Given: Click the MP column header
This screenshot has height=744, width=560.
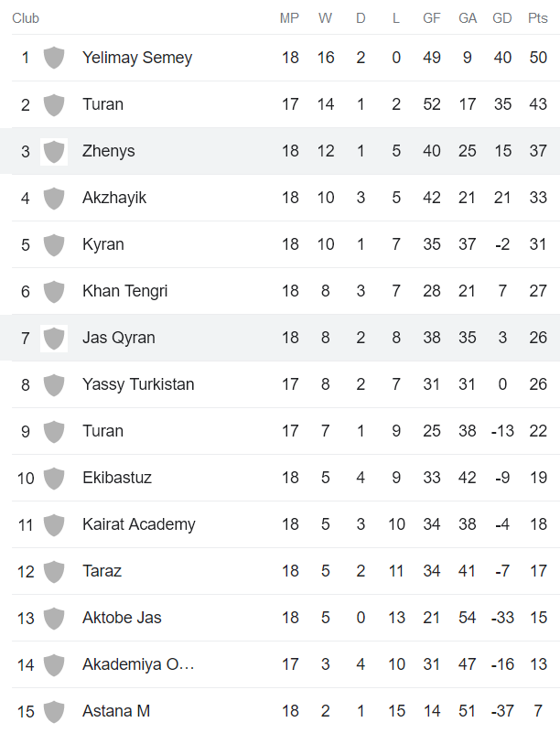Looking at the screenshot, I should 290,17.
